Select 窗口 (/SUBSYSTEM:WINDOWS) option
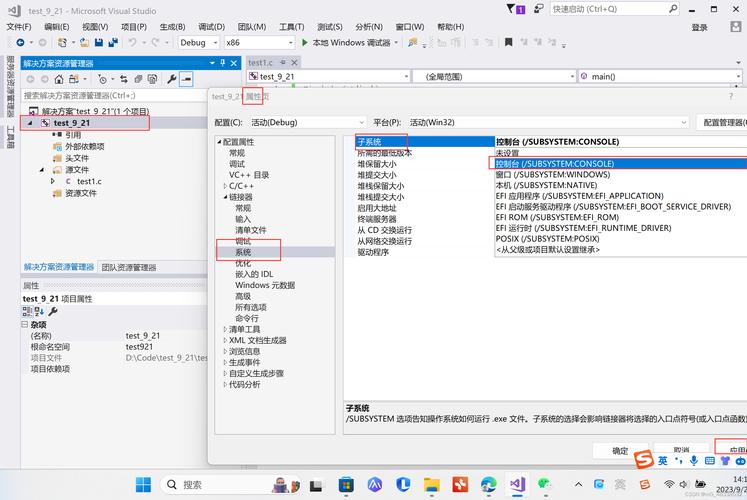The image size is (747, 500). pyautogui.click(x=620, y=175)
